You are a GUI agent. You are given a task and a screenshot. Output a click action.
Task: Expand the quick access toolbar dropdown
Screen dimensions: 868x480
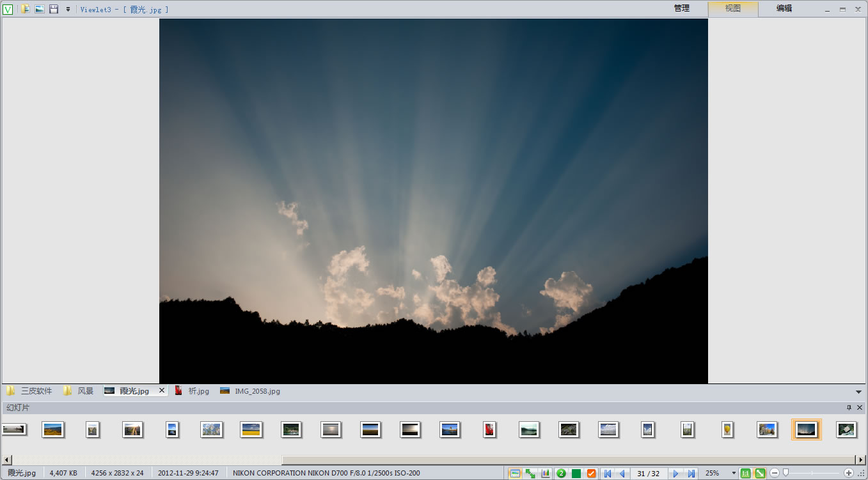(68, 9)
